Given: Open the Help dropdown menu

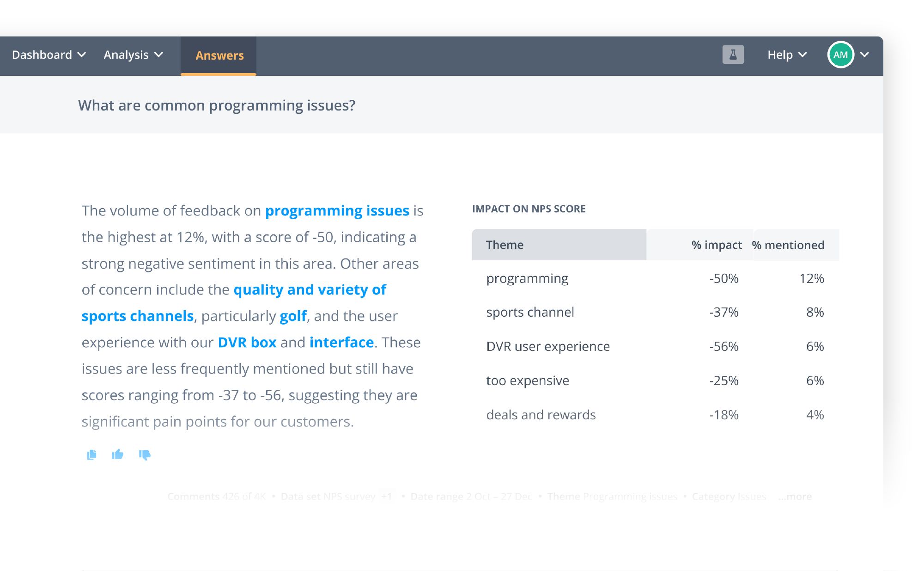Looking at the screenshot, I should pyautogui.click(x=787, y=55).
